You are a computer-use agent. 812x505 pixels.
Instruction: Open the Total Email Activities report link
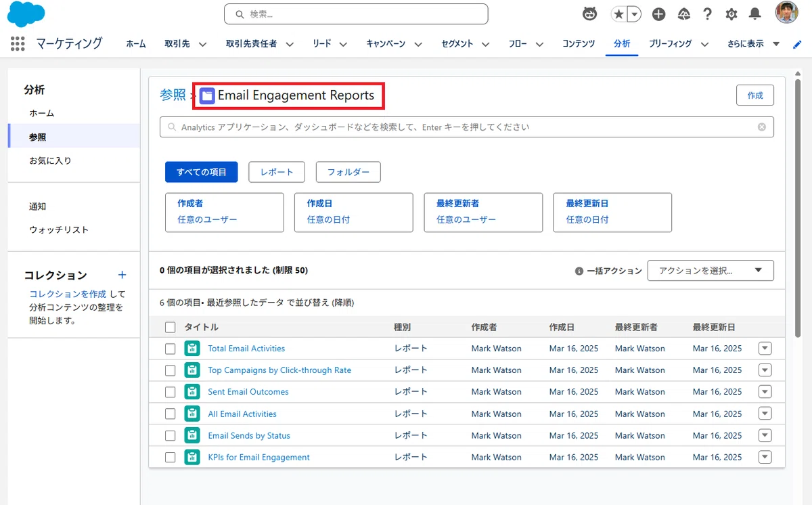(x=246, y=349)
